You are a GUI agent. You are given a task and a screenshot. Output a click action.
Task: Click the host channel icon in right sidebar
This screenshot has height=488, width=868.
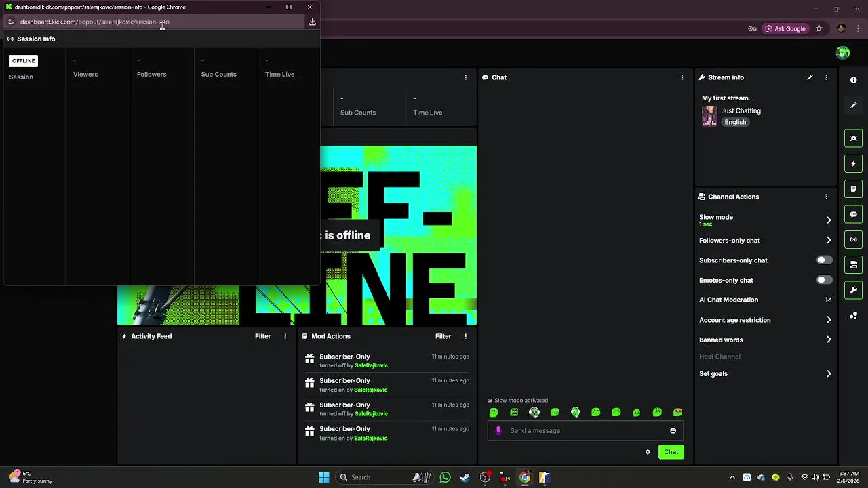[x=853, y=265]
